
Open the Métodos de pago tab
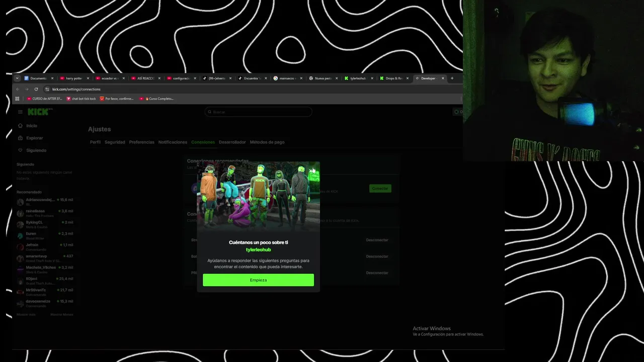[267, 142]
